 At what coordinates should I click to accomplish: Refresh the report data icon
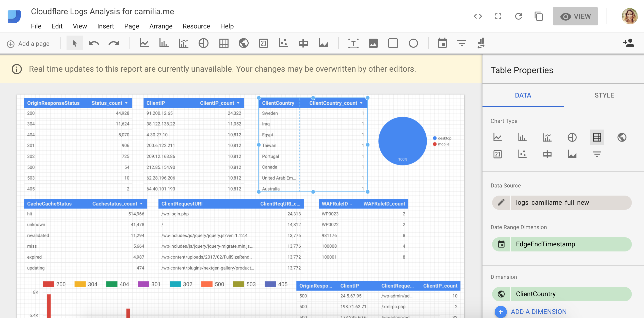(518, 17)
